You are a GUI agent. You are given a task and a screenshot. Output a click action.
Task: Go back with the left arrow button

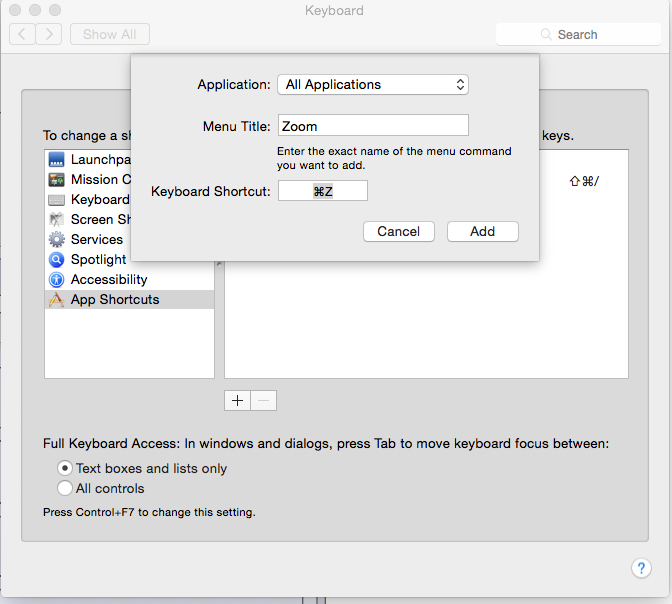coord(22,34)
